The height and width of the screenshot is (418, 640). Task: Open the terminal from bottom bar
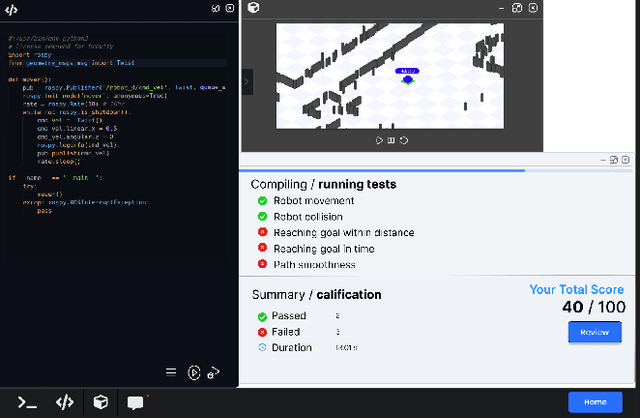coord(28,402)
